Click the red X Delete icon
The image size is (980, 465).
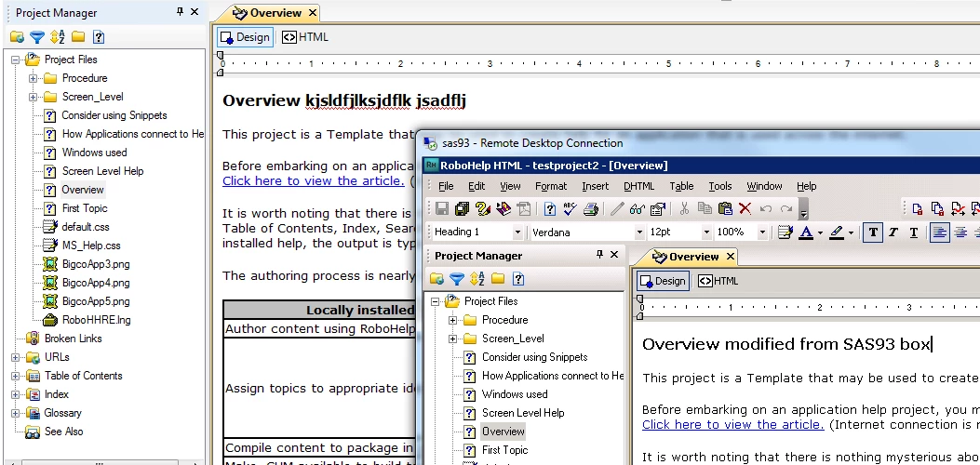pyautogui.click(x=745, y=208)
